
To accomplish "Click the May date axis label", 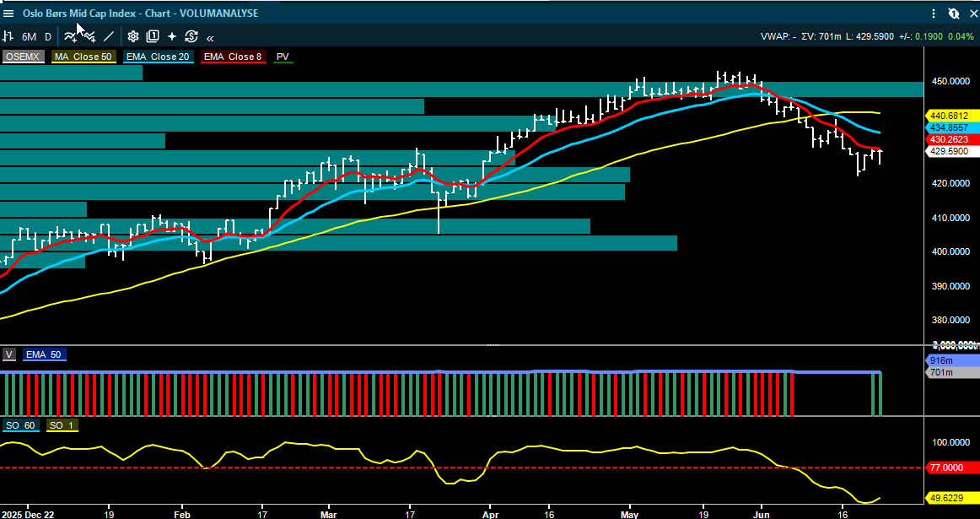I will point(630,514).
